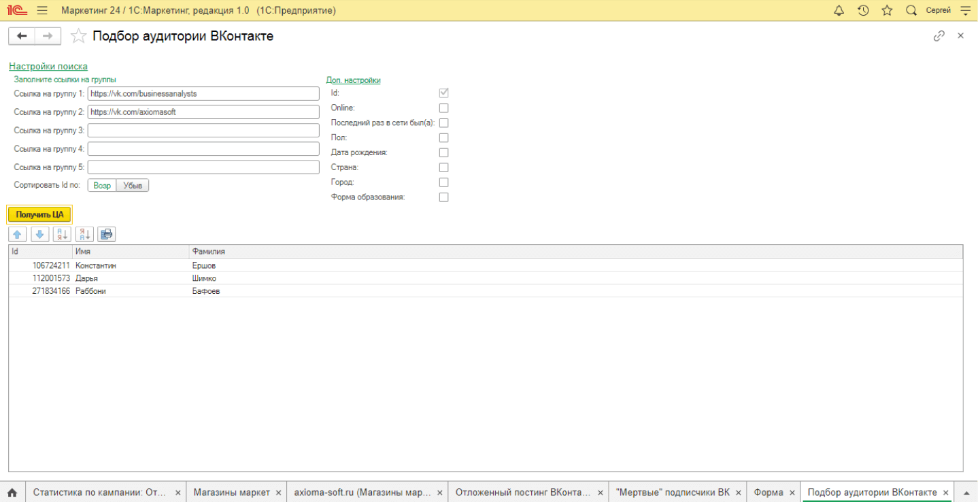Click the notifications bell icon

[x=839, y=10]
